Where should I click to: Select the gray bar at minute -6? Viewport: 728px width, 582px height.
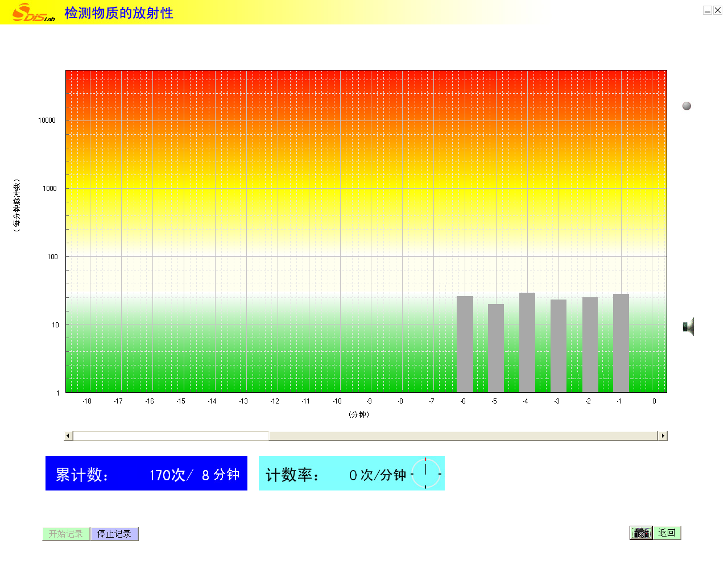click(x=465, y=344)
